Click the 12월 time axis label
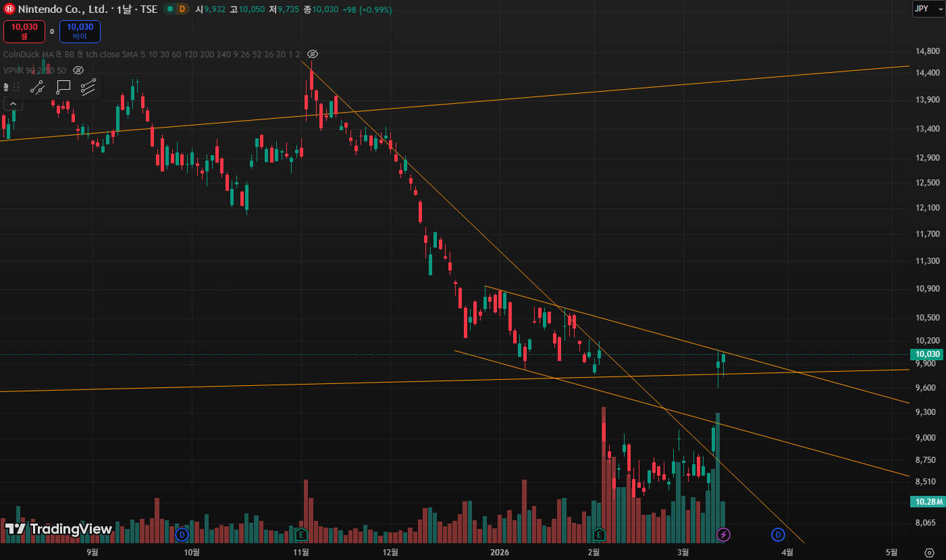The height and width of the screenshot is (560, 946). [x=390, y=552]
